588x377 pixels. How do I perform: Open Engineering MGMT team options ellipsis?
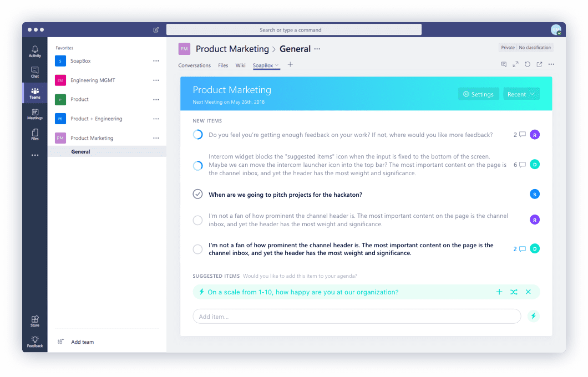tap(156, 80)
